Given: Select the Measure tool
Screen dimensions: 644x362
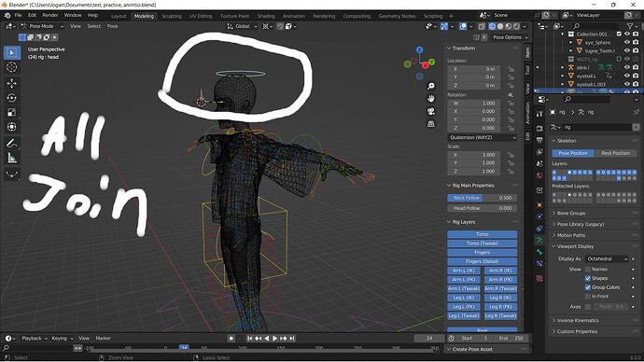Looking at the screenshot, I should (x=12, y=158).
